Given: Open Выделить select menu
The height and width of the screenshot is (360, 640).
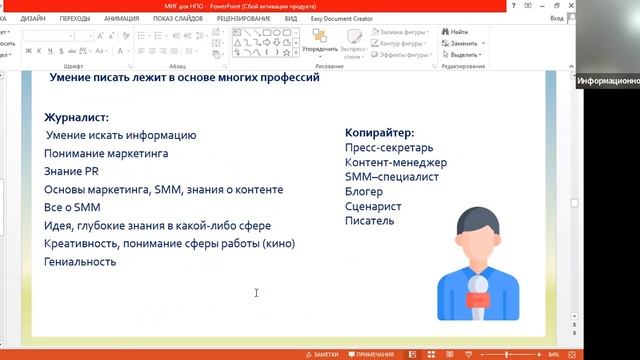Looking at the screenshot, I should click(x=462, y=55).
